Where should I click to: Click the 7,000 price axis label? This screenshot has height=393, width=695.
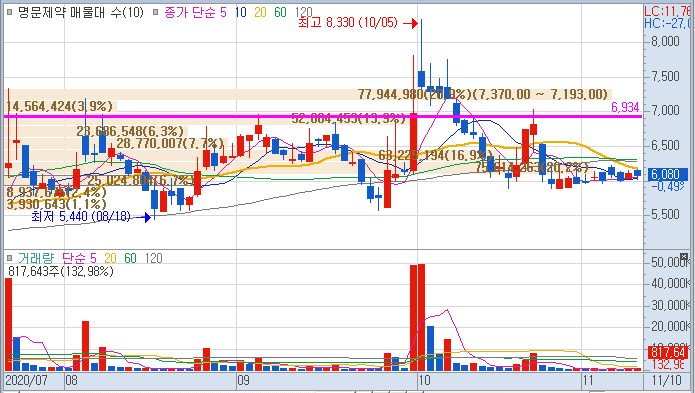click(x=665, y=110)
